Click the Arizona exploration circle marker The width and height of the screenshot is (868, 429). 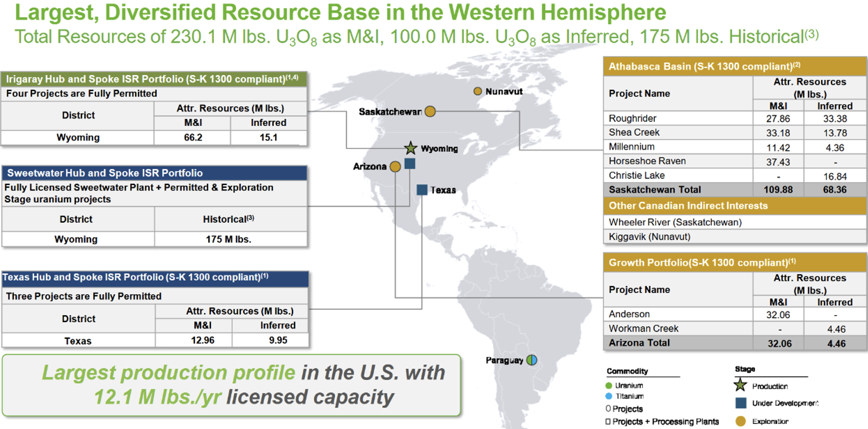[395, 167]
